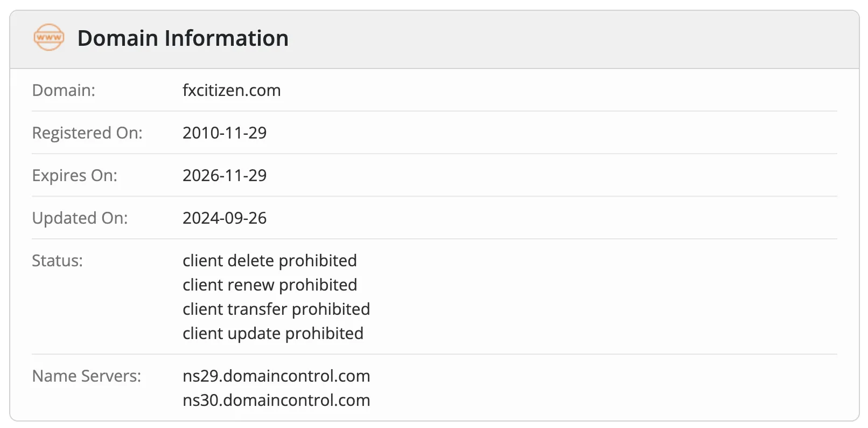Viewport: 868px width, 428px height.
Task: Click the 2024-09-26 updated date
Action: (x=225, y=218)
